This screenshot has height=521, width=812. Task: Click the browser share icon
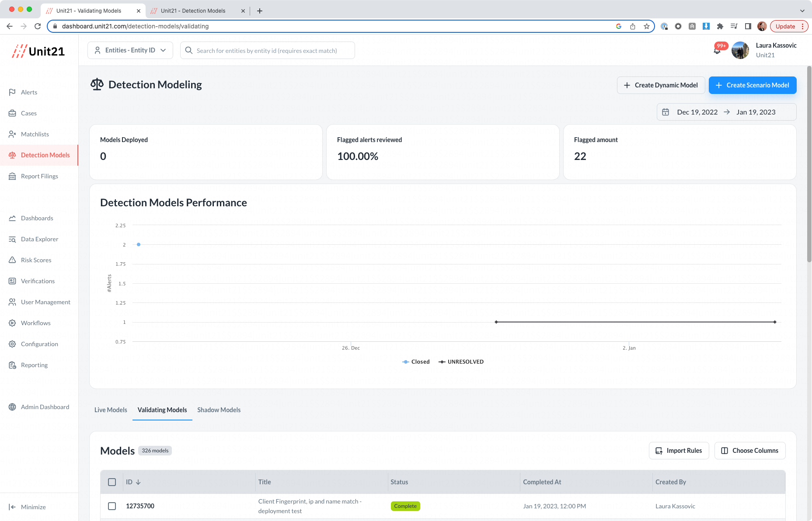click(633, 26)
